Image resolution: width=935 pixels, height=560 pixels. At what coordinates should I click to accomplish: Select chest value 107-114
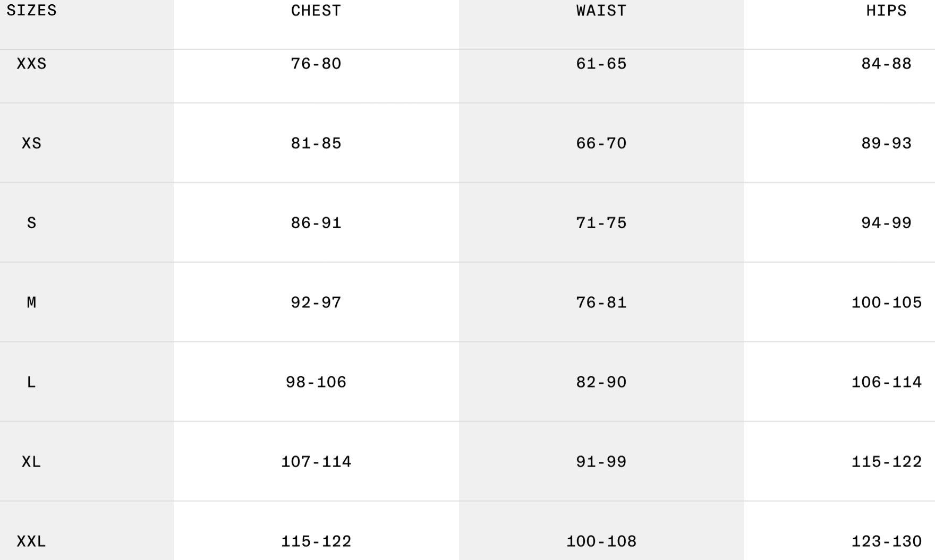click(x=316, y=462)
